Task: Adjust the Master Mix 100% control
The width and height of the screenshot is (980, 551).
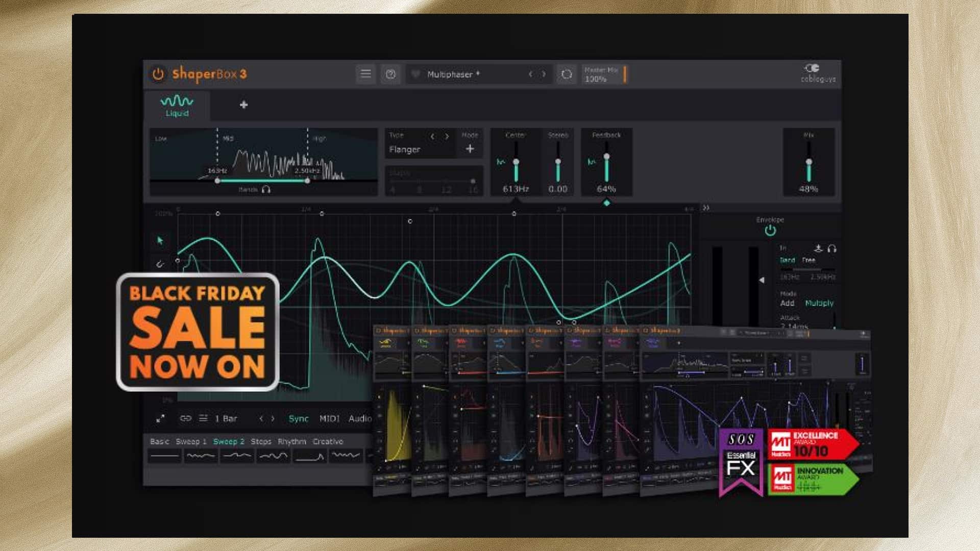Action: pos(605,74)
